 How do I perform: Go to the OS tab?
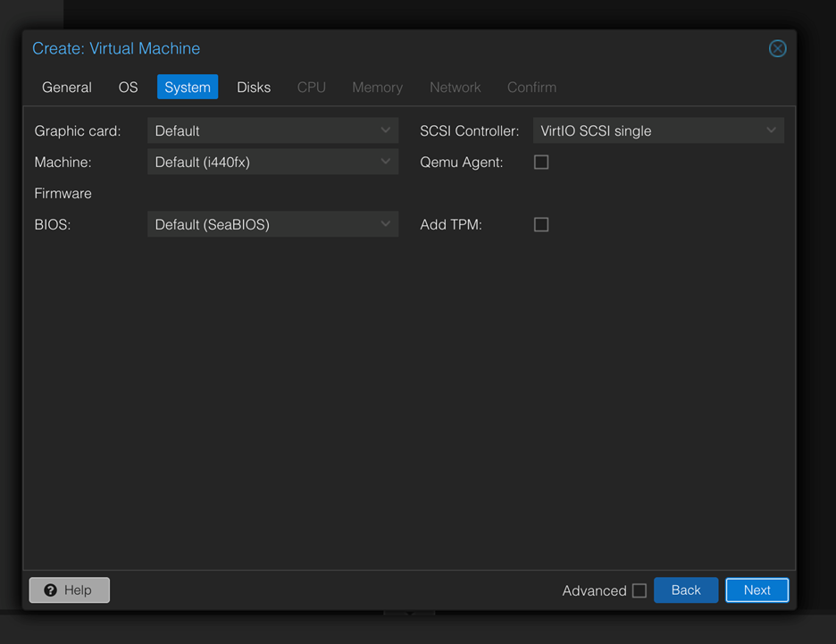pyautogui.click(x=128, y=87)
